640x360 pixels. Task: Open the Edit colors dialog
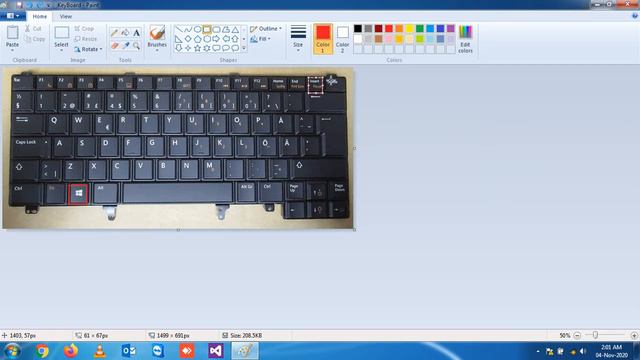[x=465, y=39]
